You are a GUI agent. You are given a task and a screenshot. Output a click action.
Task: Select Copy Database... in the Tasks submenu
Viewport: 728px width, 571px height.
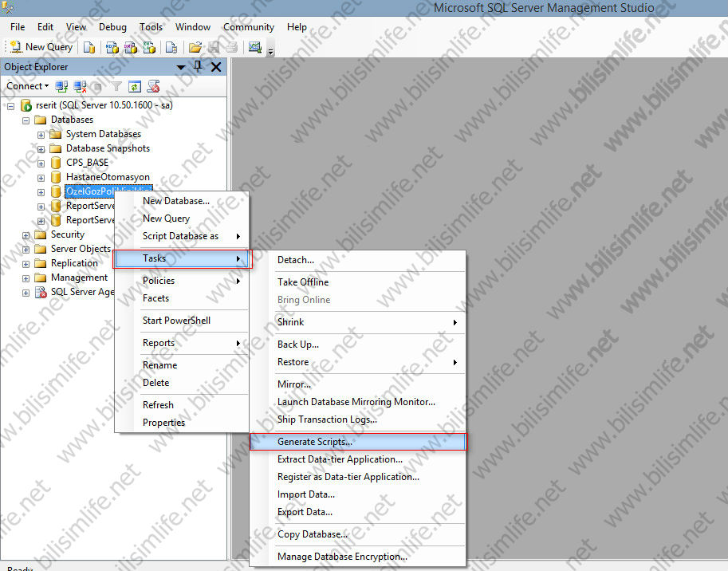pyautogui.click(x=357, y=535)
